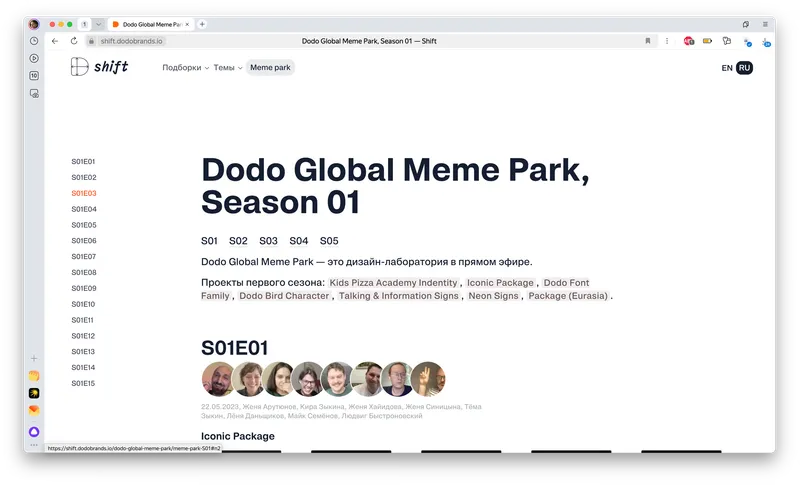Click the last avatar showing a peace sign
The image size is (800, 485).
coord(429,379)
